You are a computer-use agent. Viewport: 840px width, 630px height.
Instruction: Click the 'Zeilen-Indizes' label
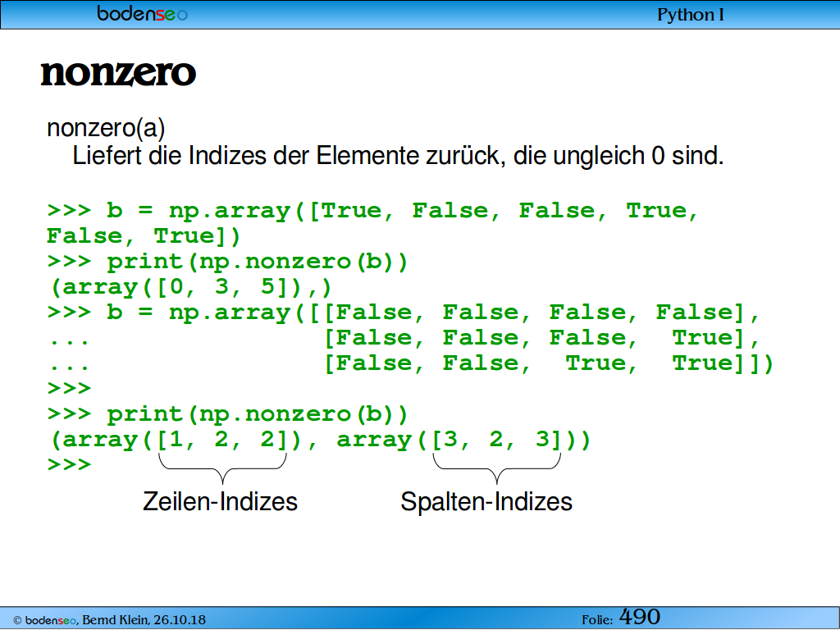click(220, 502)
